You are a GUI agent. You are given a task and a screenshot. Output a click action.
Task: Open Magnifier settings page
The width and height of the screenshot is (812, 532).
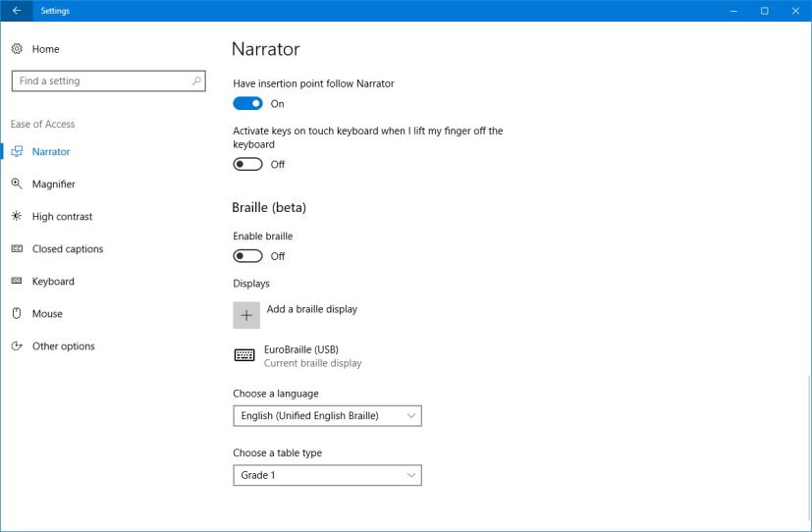[53, 184]
